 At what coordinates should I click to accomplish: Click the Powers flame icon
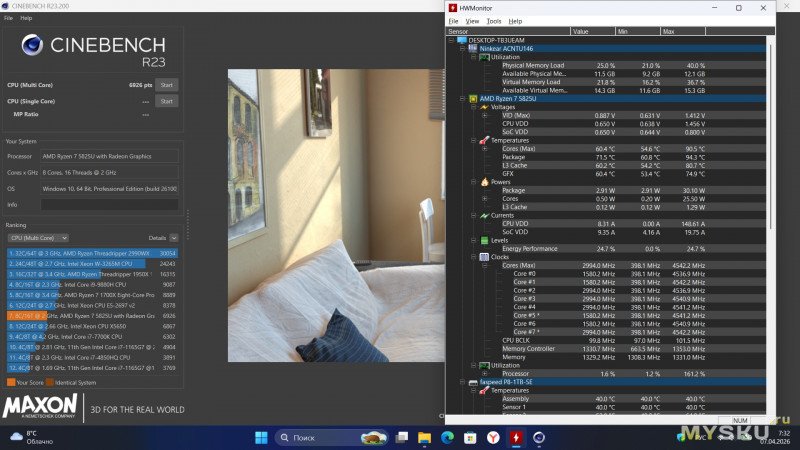tap(484, 182)
